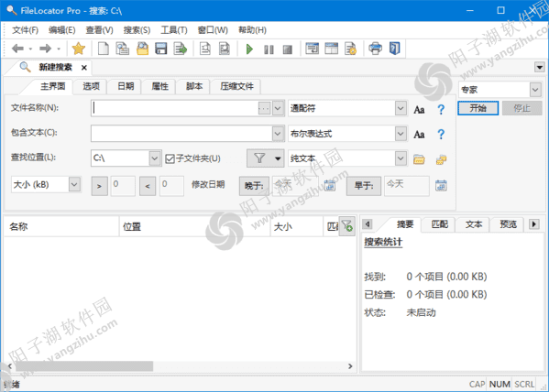Open the 文件(F) menu
Screen dimensions: 549x392
tap(26, 30)
